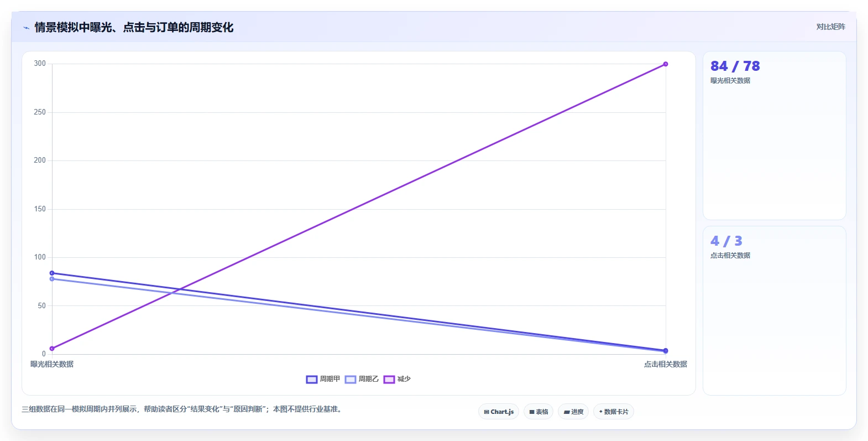Viewport: 868px width, 441px height.
Task: Click the 点击相关数据 x-axis label
Action: click(666, 364)
